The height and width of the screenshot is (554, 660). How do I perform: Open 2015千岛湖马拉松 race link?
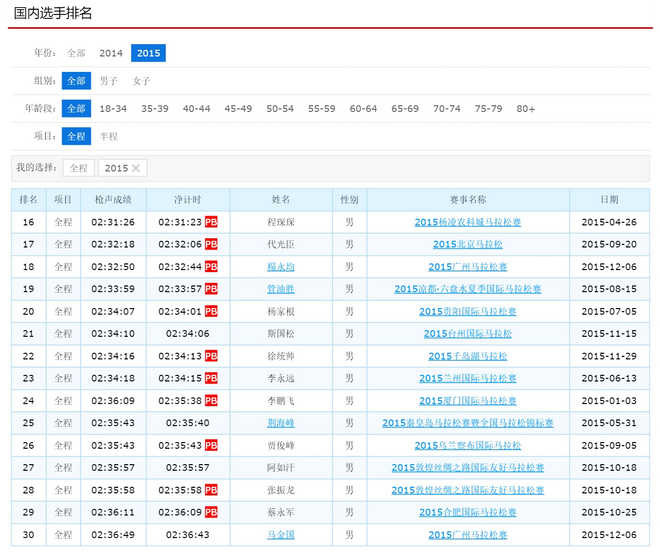coord(467,356)
